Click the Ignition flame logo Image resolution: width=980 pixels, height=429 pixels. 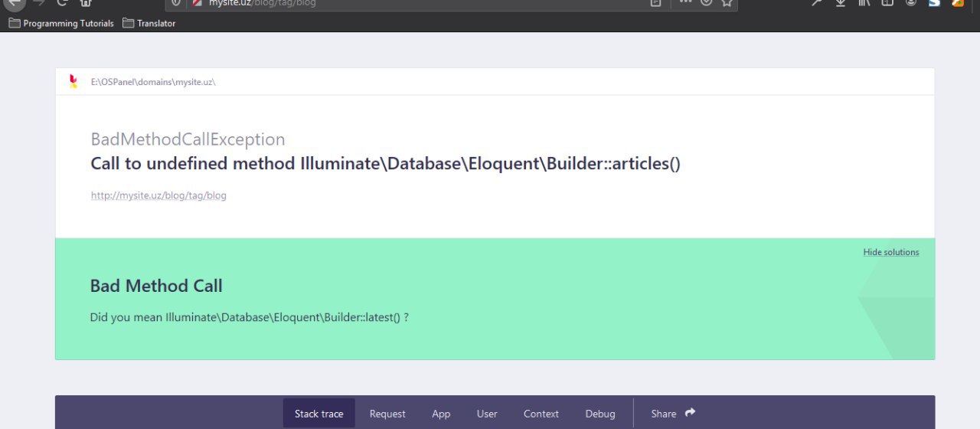pyautogui.click(x=73, y=81)
